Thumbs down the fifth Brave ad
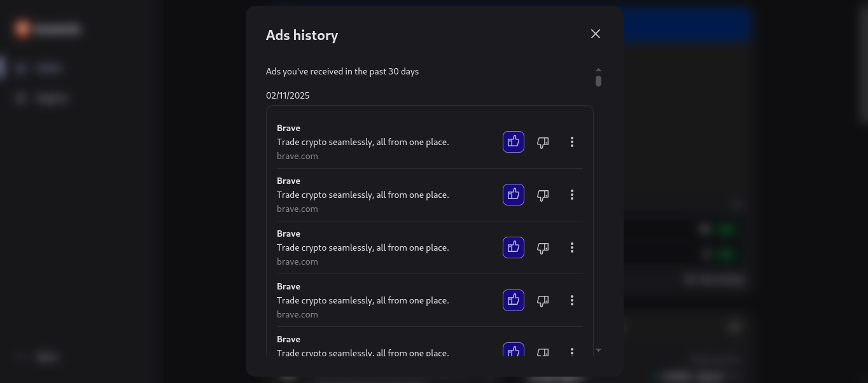Viewport: 868px width, 383px height. tap(543, 352)
